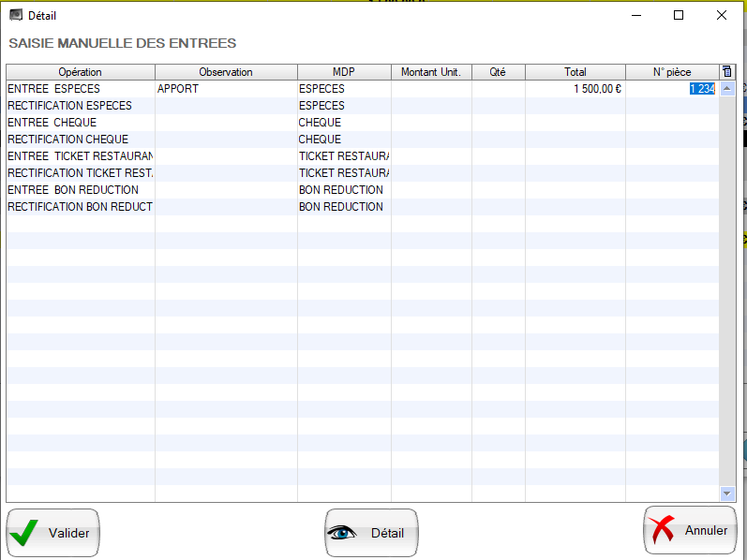Open Détail with the eye icon button

click(x=371, y=533)
